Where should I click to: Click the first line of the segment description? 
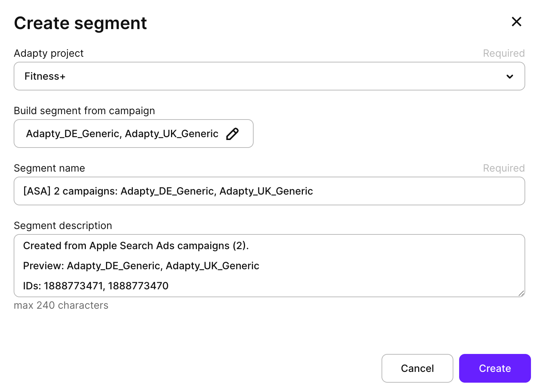tap(136, 246)
